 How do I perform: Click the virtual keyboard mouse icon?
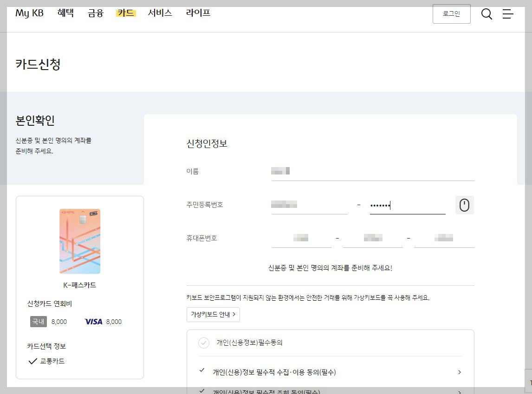coord(464,205)
